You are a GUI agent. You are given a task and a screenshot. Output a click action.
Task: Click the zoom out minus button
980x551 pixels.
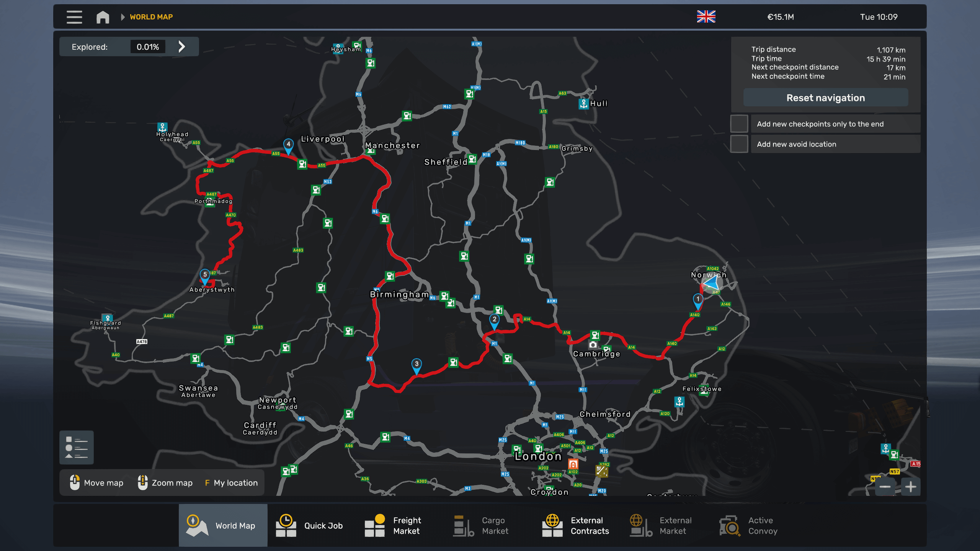885,487
